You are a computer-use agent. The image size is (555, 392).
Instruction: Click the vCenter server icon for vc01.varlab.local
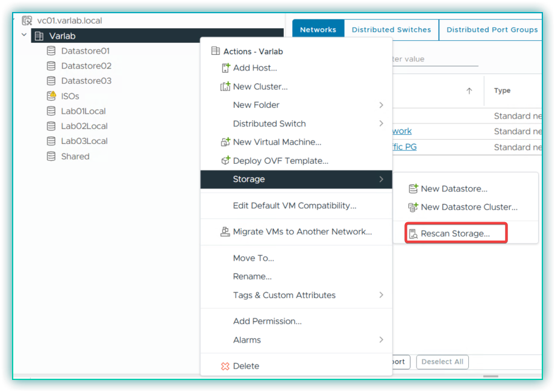pyautogui.click(x=27, y=20)
